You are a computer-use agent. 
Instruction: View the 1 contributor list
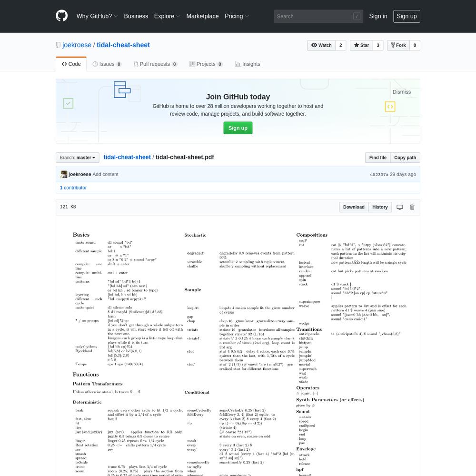(x=73, y=188)
